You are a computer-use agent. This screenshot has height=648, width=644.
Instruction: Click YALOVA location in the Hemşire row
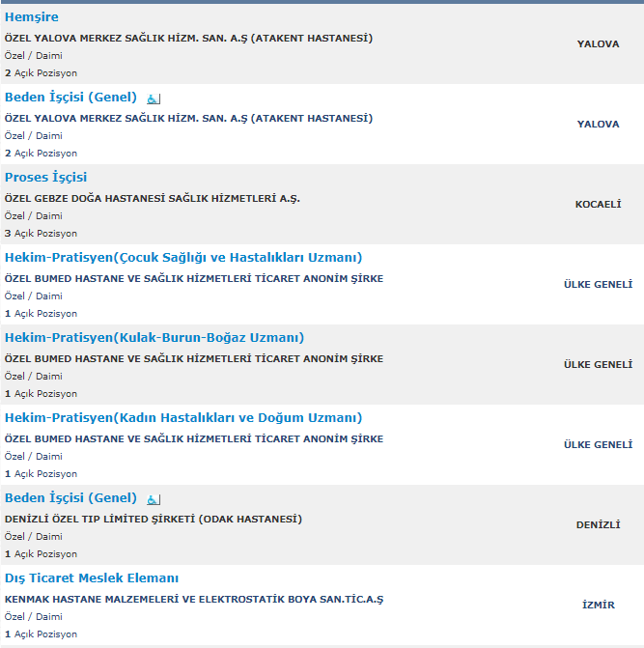(599, 44)
